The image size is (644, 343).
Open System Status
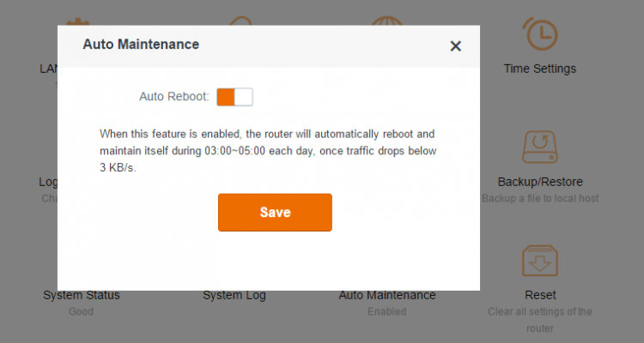[82, 295]
